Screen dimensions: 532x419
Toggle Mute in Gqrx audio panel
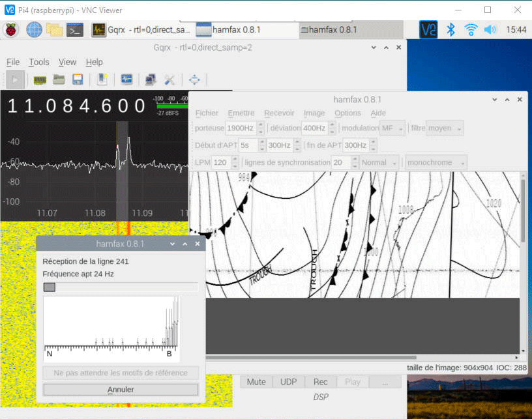click(x=256, y=382)
